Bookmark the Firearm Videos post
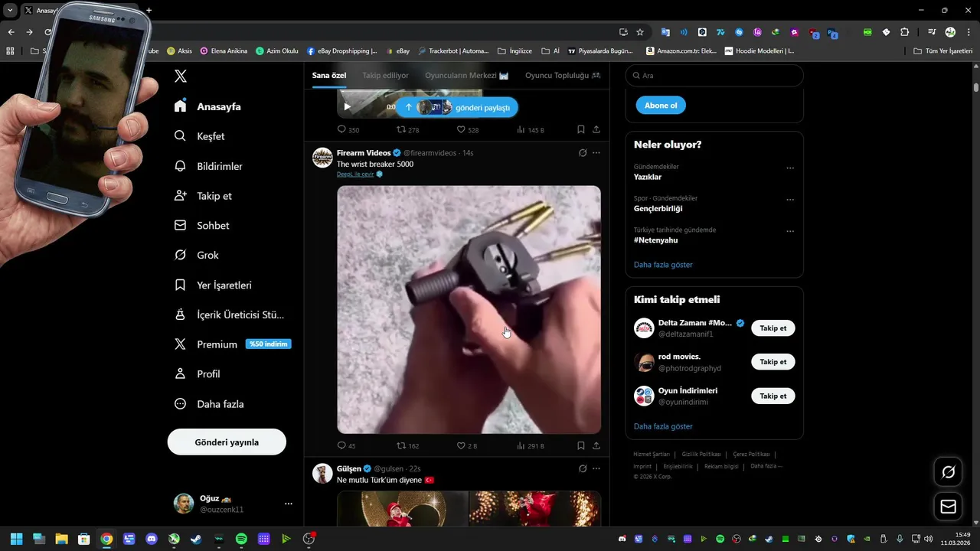This screenshot has width=980, height=551. point(581,445)
